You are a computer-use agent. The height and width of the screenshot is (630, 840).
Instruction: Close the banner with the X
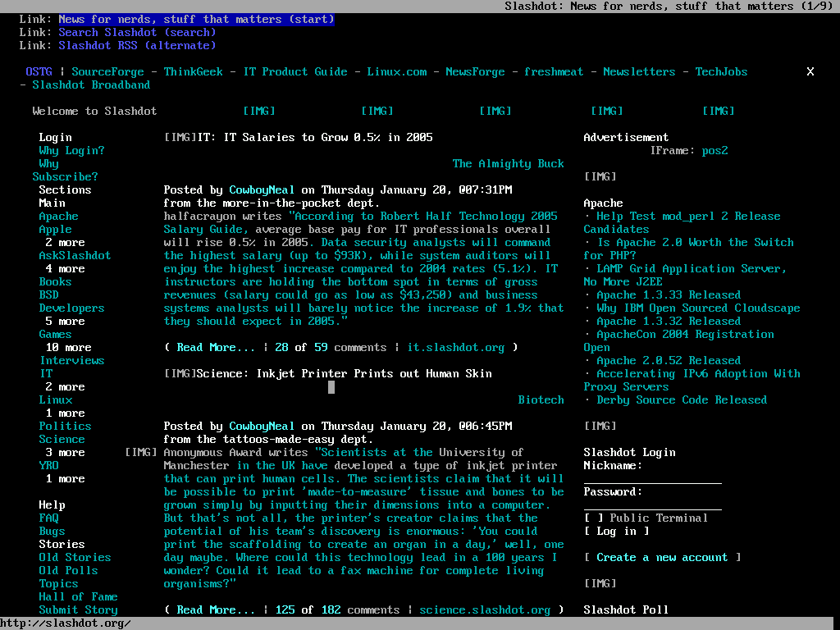point(810,72)
